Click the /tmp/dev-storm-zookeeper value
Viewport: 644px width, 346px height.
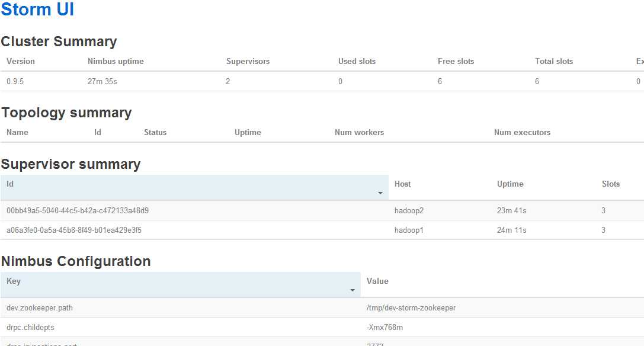tap(411, 307)
